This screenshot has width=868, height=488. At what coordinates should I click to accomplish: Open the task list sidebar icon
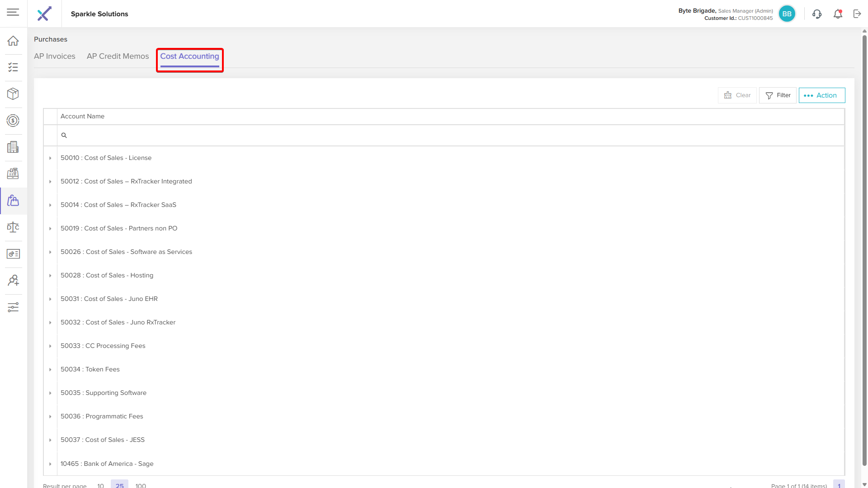pyautogui.click(x=13, y=68)
